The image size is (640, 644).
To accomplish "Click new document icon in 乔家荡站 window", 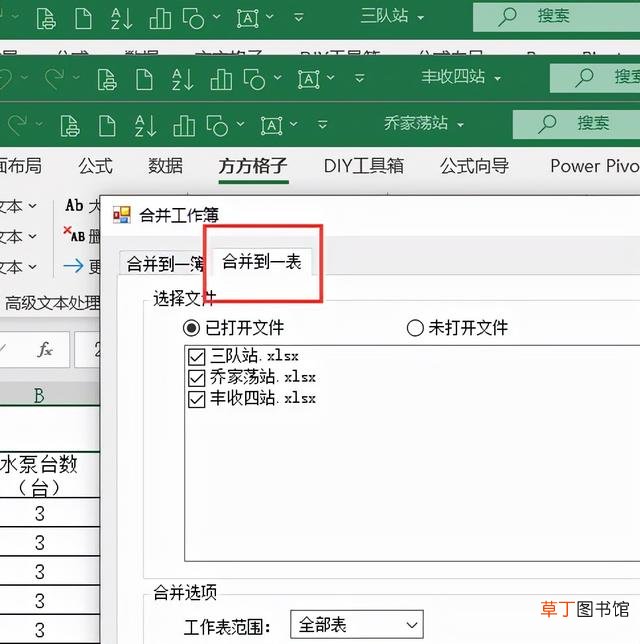I will pyautogui.click(x=107, y=125).
